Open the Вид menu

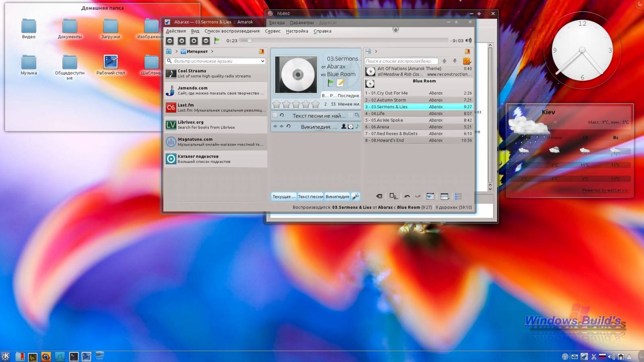(x=195, y=31)
